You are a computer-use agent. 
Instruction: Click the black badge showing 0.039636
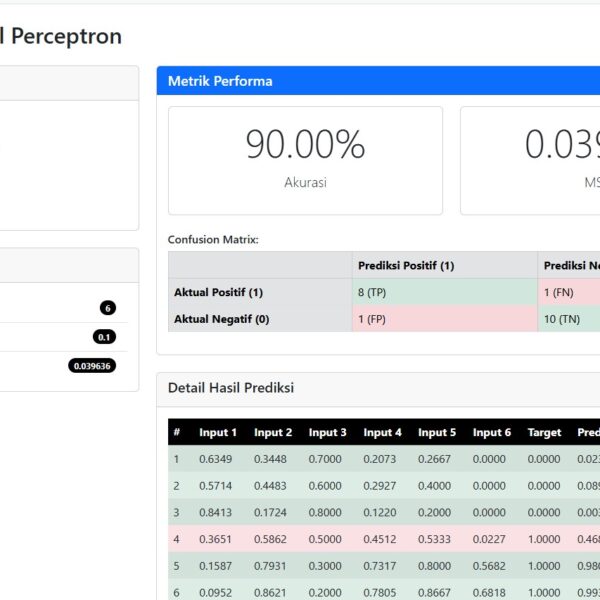click(x=92, y=366)
